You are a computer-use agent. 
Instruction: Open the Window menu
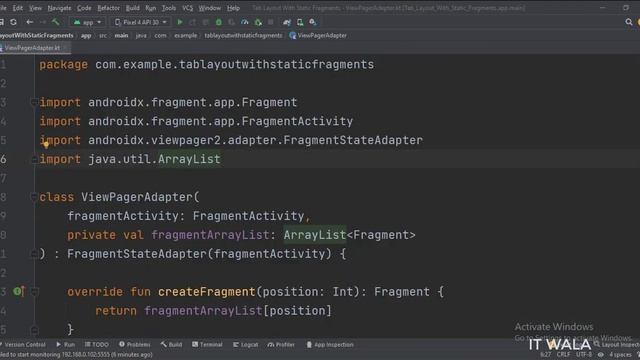click(209, 8)
